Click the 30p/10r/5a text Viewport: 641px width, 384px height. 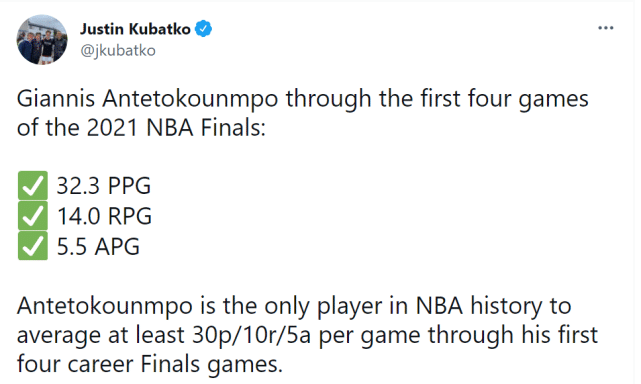click(x=251, y=335)
